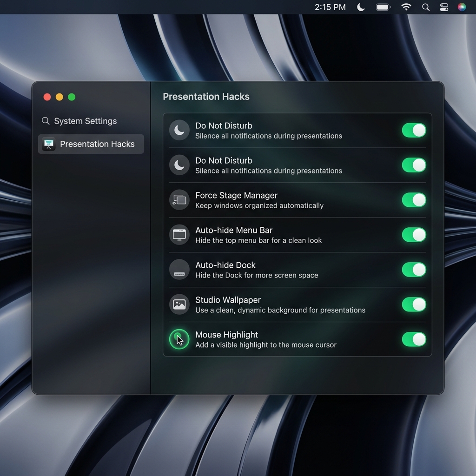Click the Force Stage Manager windows icon

[x=179, y=200]
